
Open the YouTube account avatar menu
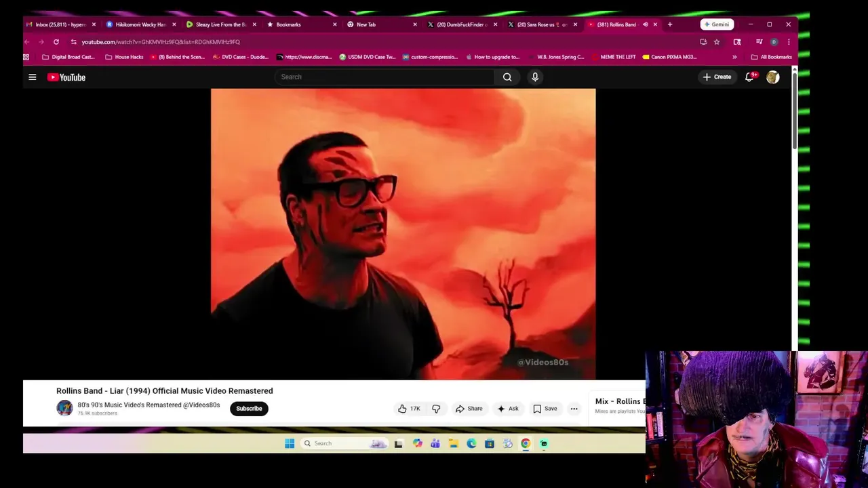click(x=772, y=77)
